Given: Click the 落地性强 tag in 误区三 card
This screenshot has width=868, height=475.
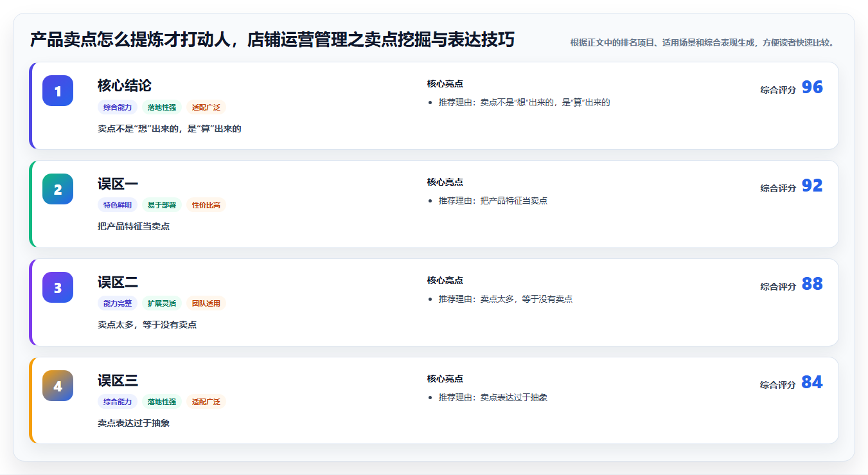Looking at the screenshot, I should (x=162, y=402).
